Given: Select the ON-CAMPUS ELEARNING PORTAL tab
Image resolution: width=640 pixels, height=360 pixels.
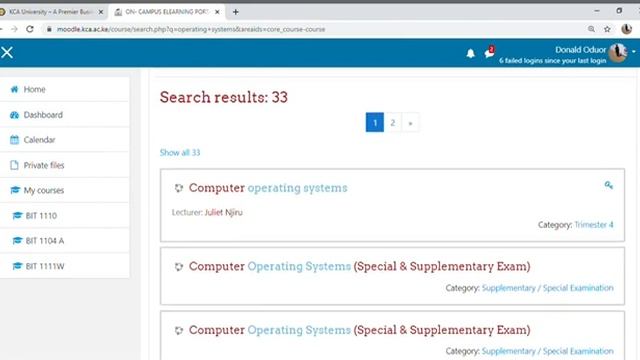Looking at the screenshot, I should [167, 12].
